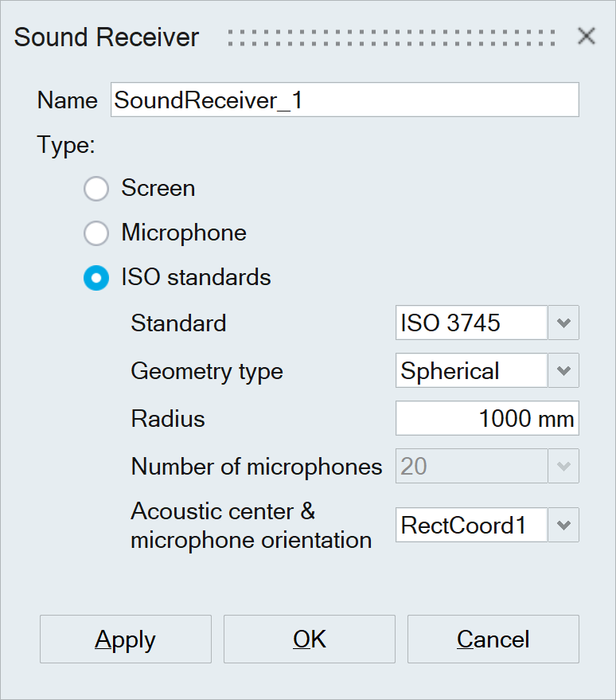Click the RectCoord1 combo box value
This screenshot has width=616, height=700.
471,526
